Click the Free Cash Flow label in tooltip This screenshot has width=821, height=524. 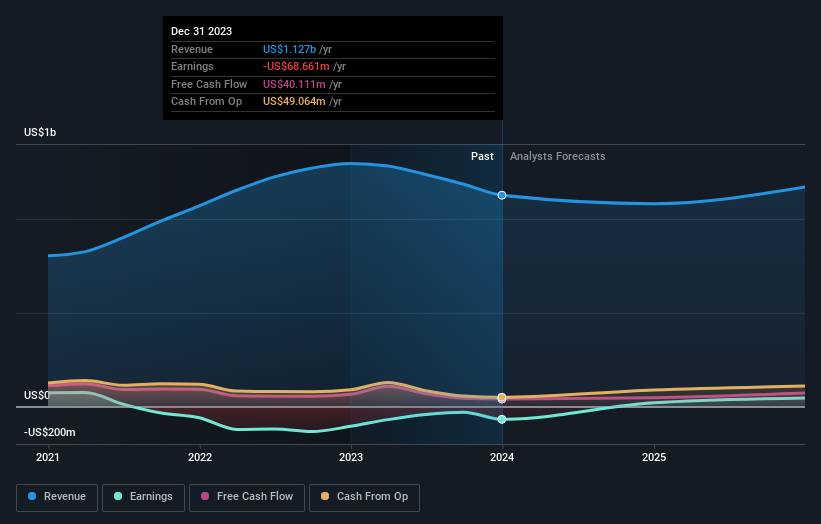[209, 84]
